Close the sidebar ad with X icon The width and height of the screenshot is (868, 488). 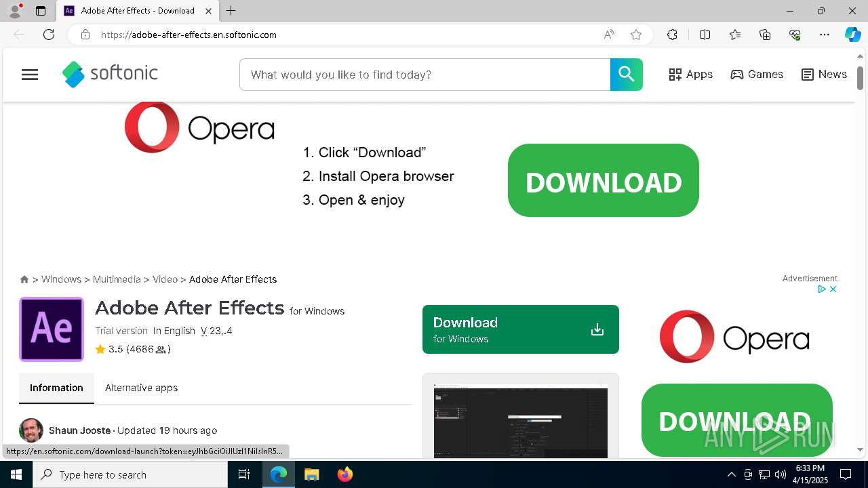pyautogui.click(x=833, y=289)
